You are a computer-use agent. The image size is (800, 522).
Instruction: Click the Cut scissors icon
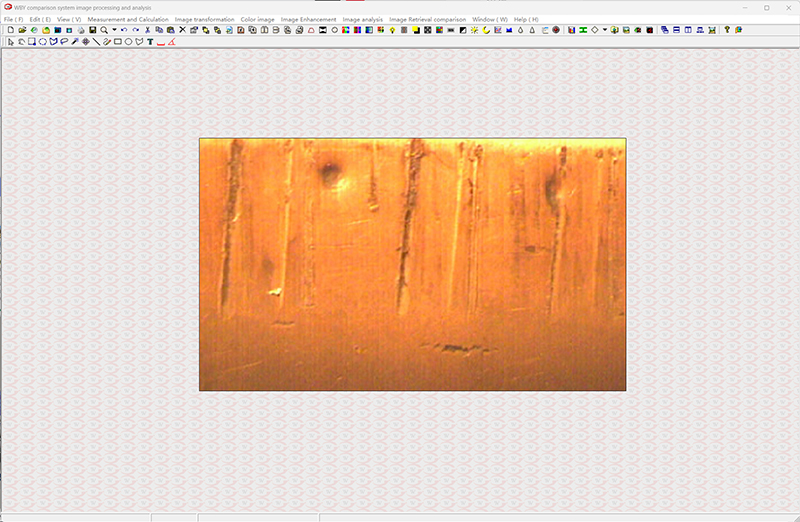[147, 30]
